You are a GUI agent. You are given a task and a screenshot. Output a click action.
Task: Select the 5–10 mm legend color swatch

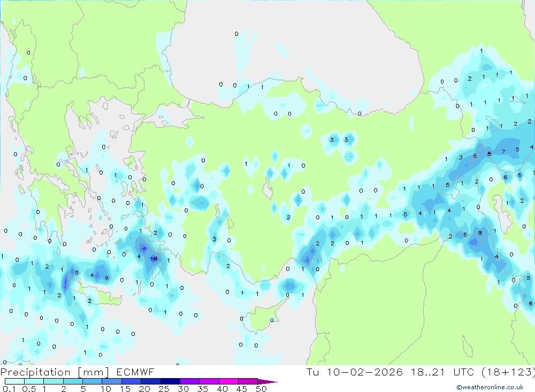click(x=93, y=381)
